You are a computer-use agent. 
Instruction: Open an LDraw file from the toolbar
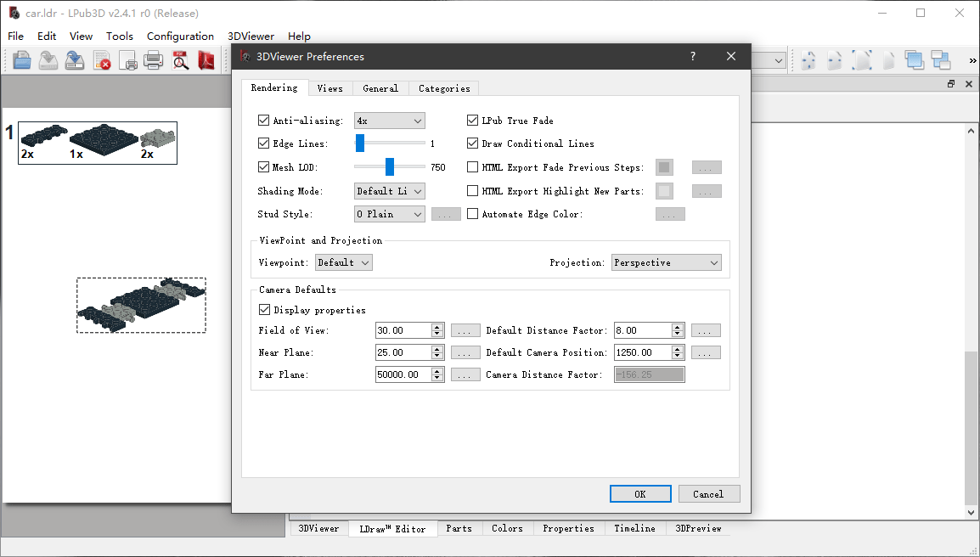(22, 60)
